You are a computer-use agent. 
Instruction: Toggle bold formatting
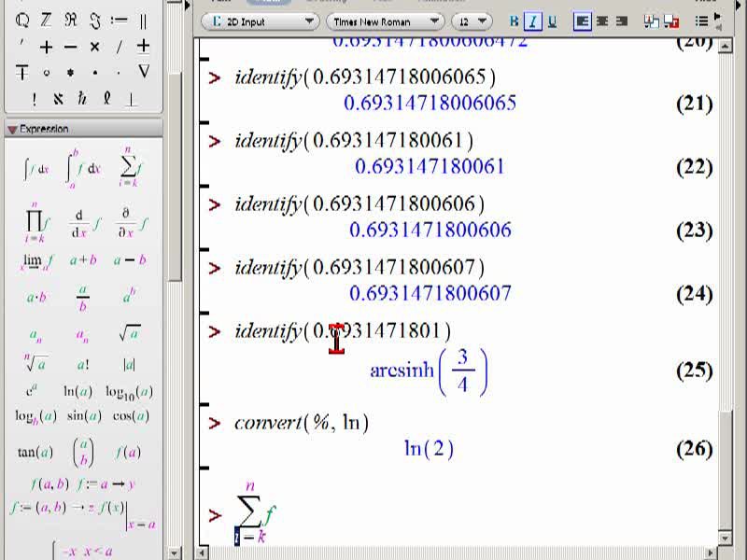click(x=514, y=21)
